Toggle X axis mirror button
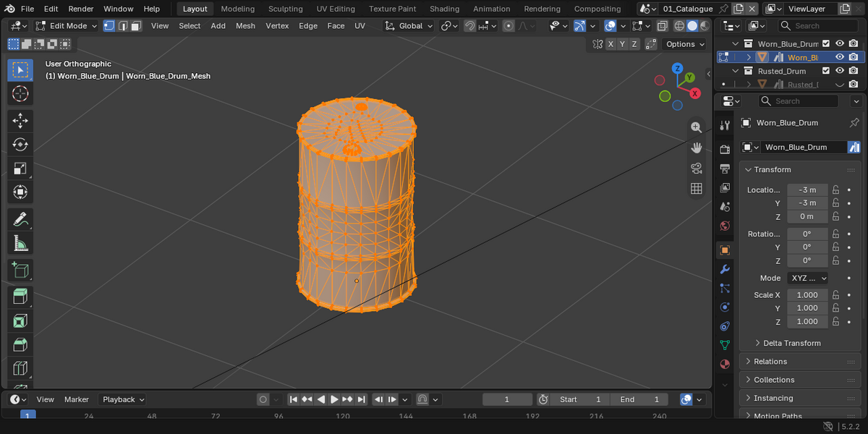 tap(611, 44)
